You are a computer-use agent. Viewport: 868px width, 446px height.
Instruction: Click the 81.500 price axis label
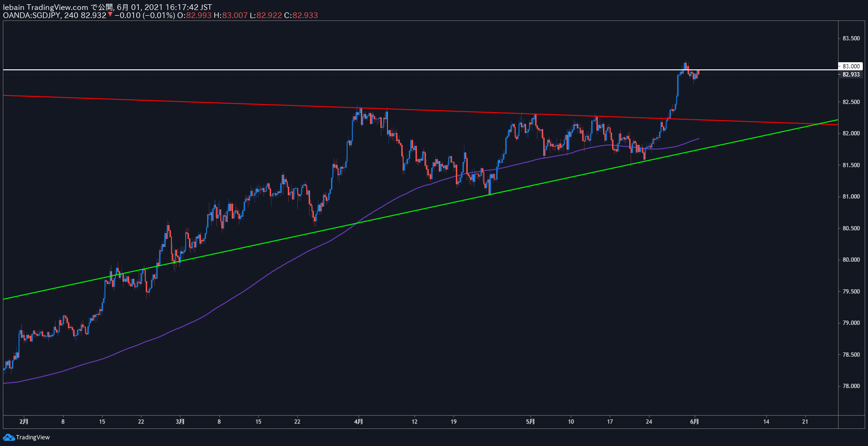851,165
